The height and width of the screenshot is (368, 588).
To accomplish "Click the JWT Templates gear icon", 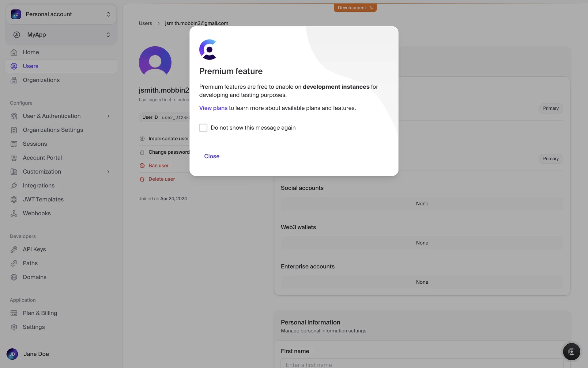I will click(x=14, y=200).
